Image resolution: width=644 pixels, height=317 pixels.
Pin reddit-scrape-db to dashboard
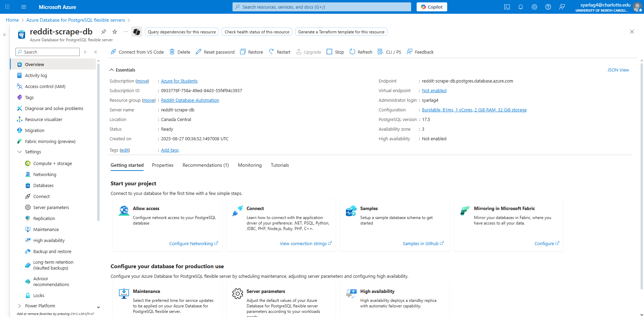[x=103, y=32]
